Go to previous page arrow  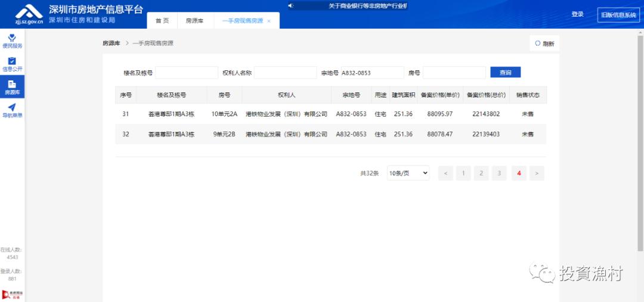point(445,173)
